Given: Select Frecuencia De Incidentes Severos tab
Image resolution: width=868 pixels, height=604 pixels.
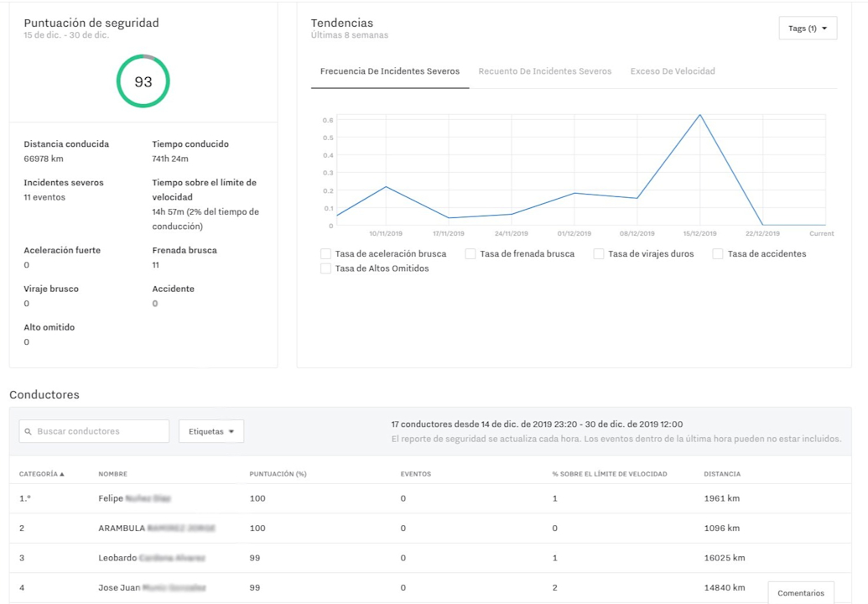Looking at the screenshot, I should point(390,71).
